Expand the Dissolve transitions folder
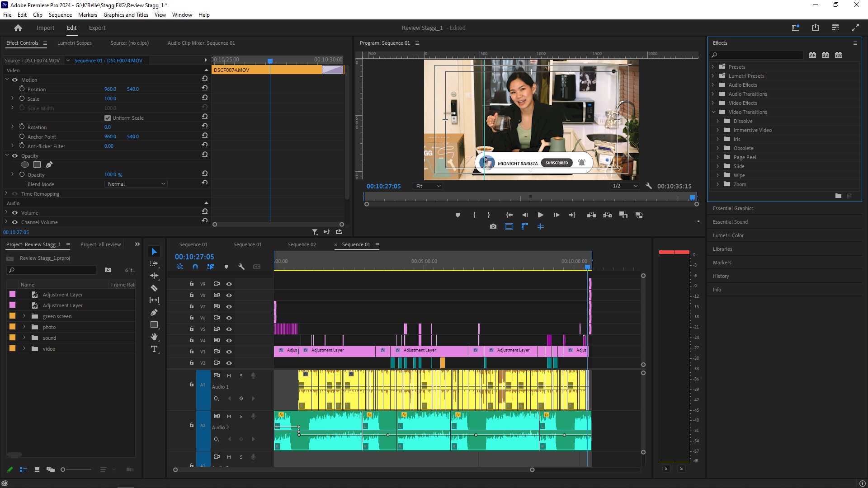The image size is (868, 488). (x=717, y=121)
